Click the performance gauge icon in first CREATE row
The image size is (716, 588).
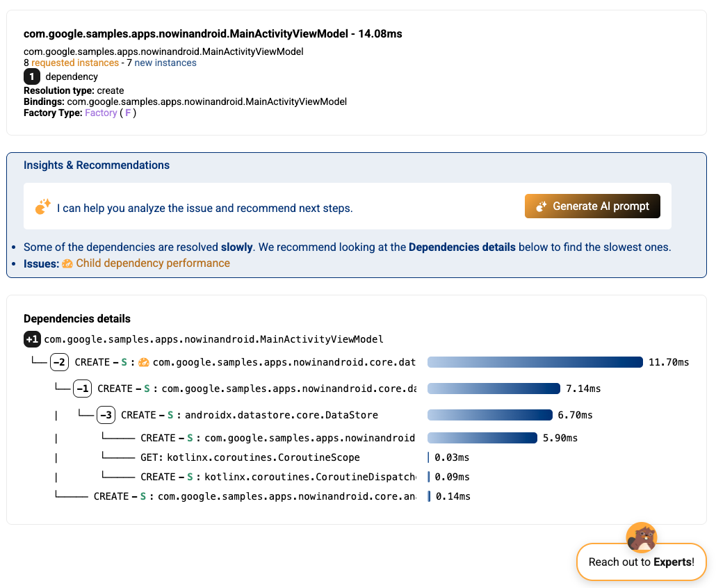click(143, 363)
